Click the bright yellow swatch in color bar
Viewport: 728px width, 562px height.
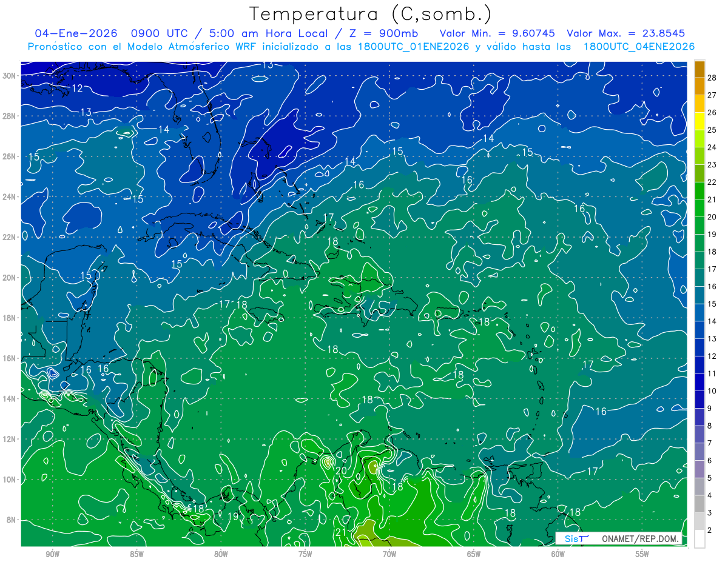point(699,121)
